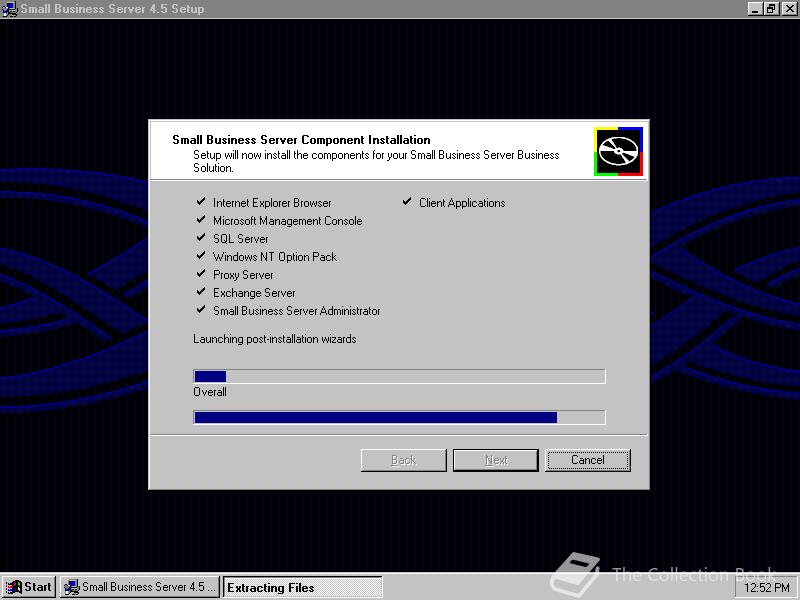Click the checkmark beside Proxy Server

201,273
